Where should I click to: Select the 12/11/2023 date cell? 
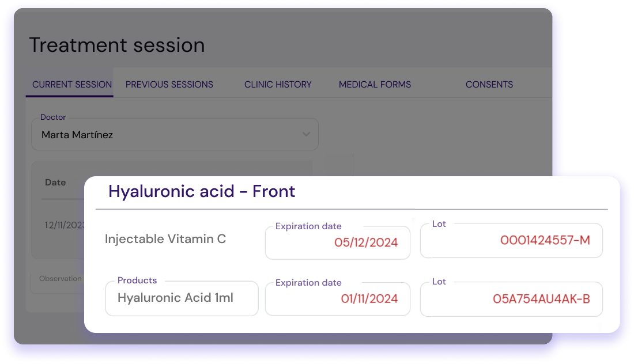(x=65, y=225)
